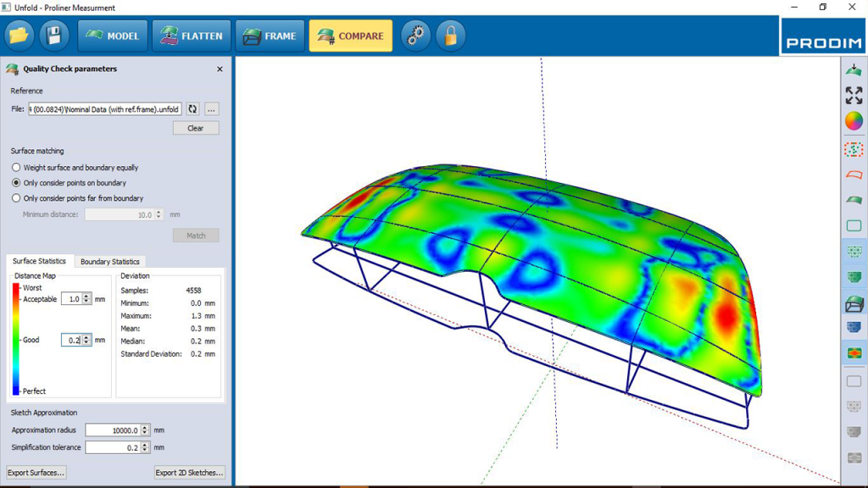This screenshot has height=488, width=868.
Task: Open a file with the folder icon
Action: (19, 36)
